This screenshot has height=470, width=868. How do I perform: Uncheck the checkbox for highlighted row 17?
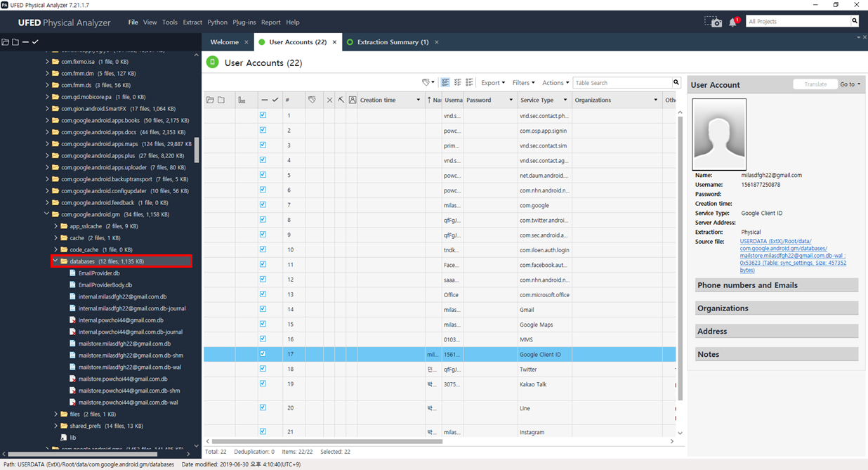pos(263,354)
